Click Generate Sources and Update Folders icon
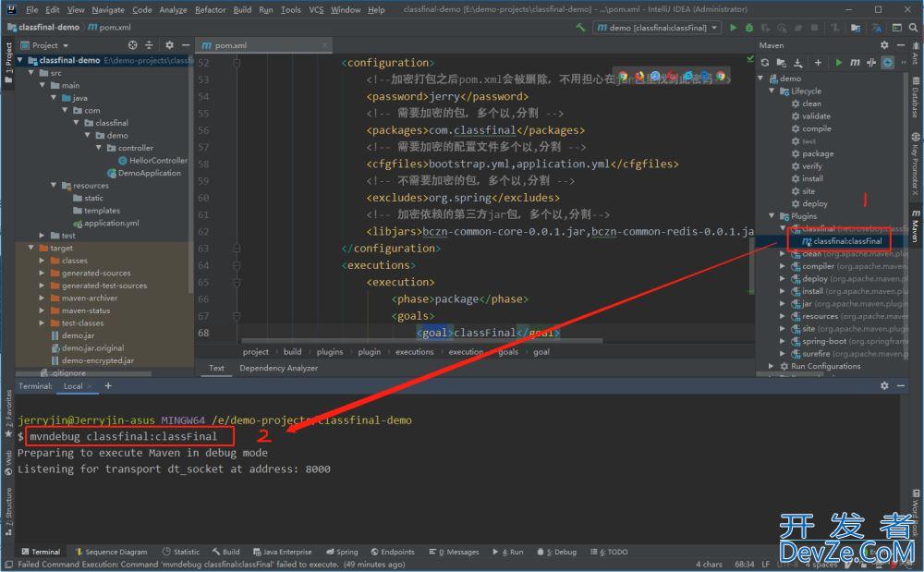 pyautogui.click(x=782, y=63)
